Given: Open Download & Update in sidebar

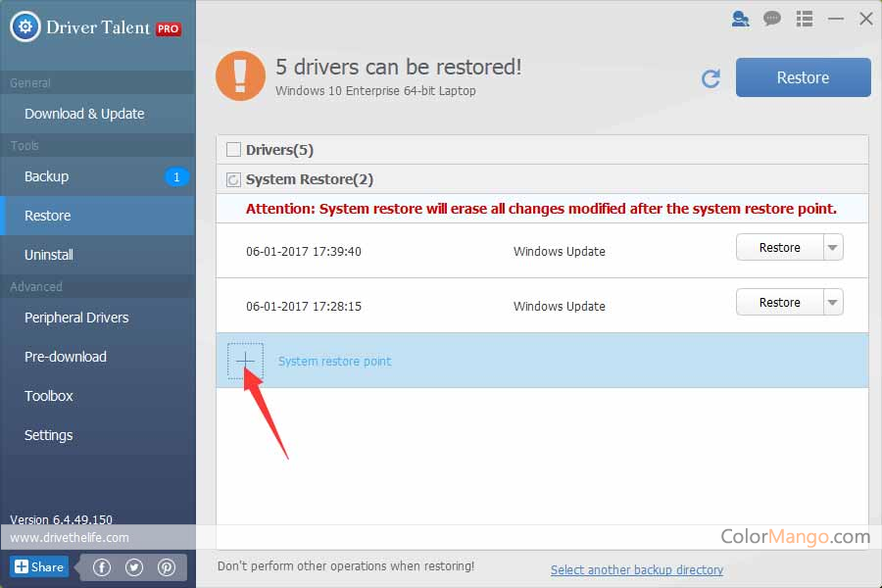Looking at the screenshot, I should [84, 114].
